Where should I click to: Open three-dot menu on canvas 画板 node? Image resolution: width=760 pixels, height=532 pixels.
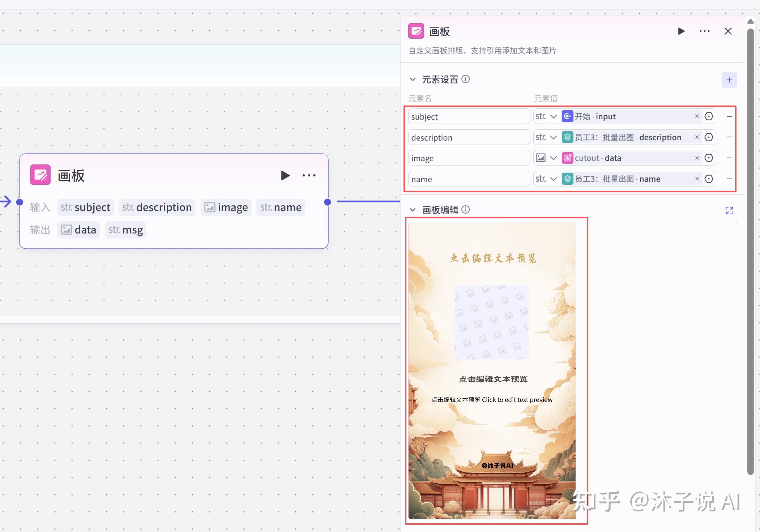pos(309,176)
